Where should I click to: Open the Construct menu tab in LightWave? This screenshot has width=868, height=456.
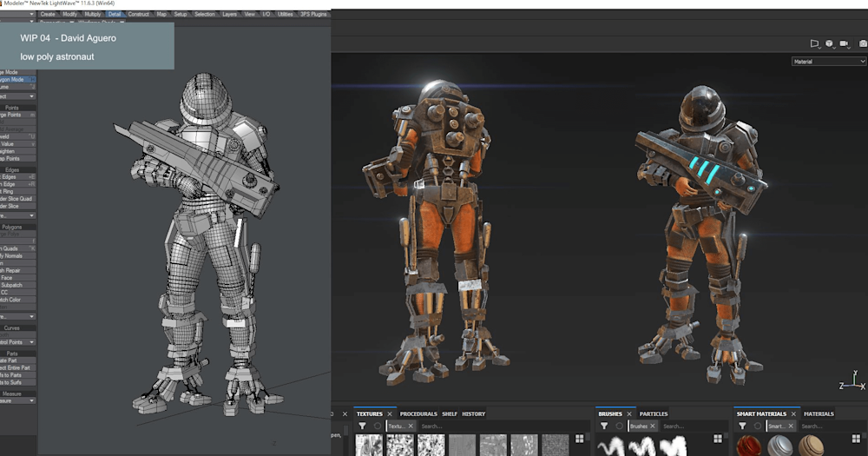click(139, 14)
